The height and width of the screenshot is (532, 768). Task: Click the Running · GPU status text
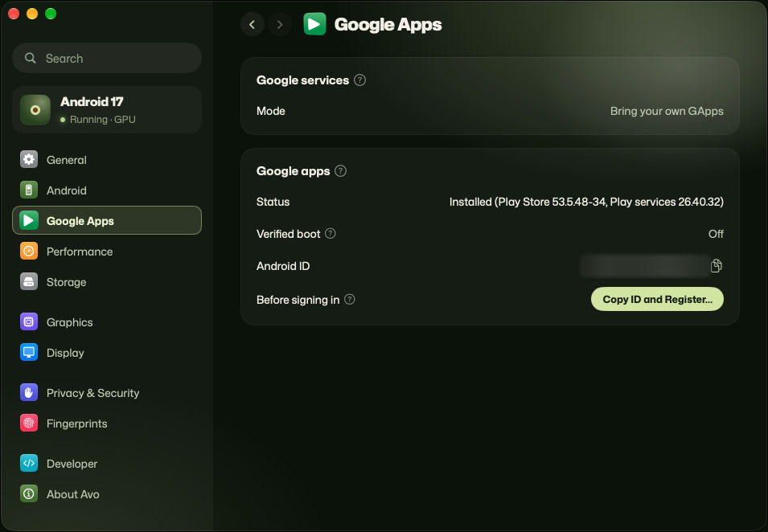(x=102, y=120)
